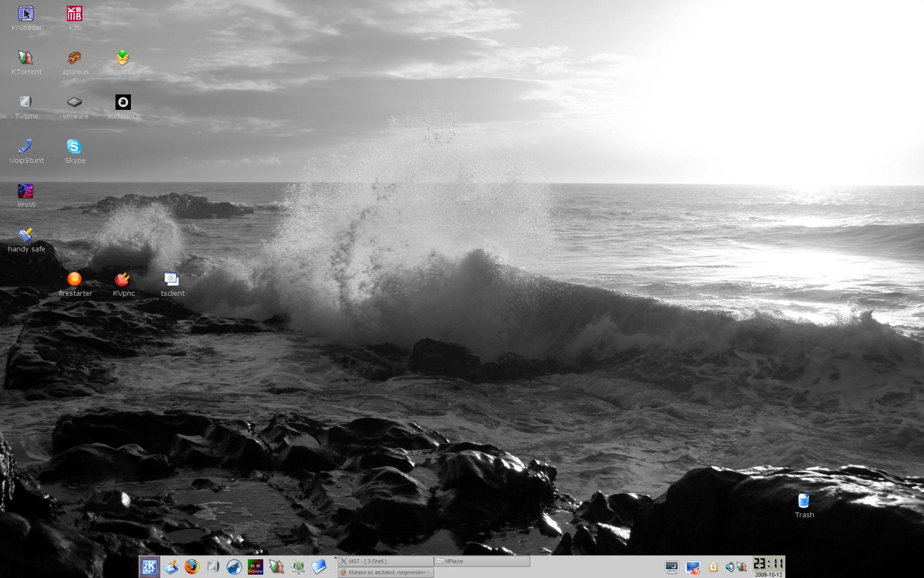Click the 2008-10-12 date text
The height and width of the screenshot is (578, 924).
769,575
